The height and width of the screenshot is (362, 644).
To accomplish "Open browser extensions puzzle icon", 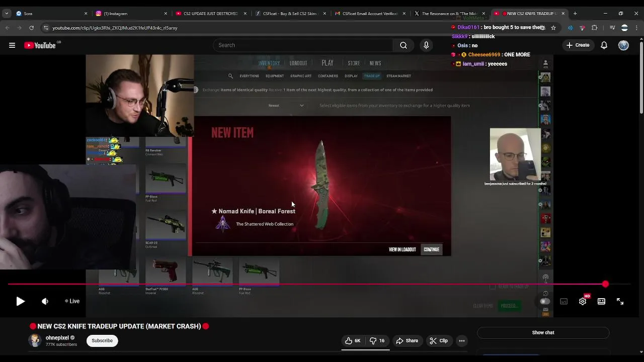I will pos(594,28).
